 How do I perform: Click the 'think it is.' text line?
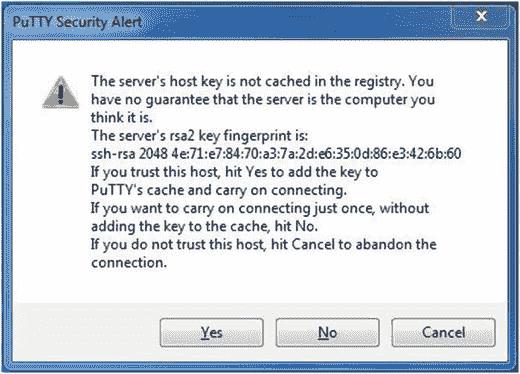pos(122,117)
